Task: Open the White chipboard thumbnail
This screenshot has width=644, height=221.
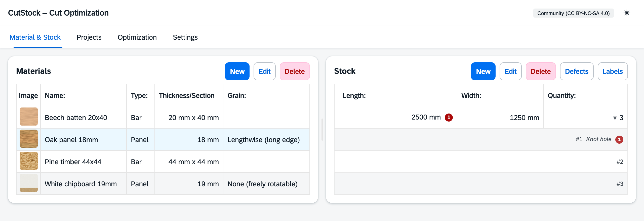Action: (x=29, y=183)
